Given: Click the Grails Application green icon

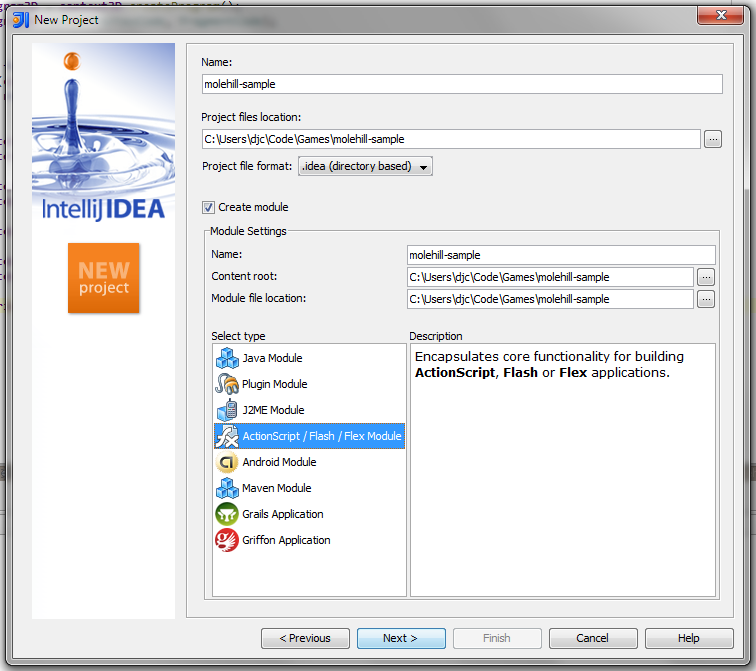Looking at the screenshot, I should (x=227, y=514).
